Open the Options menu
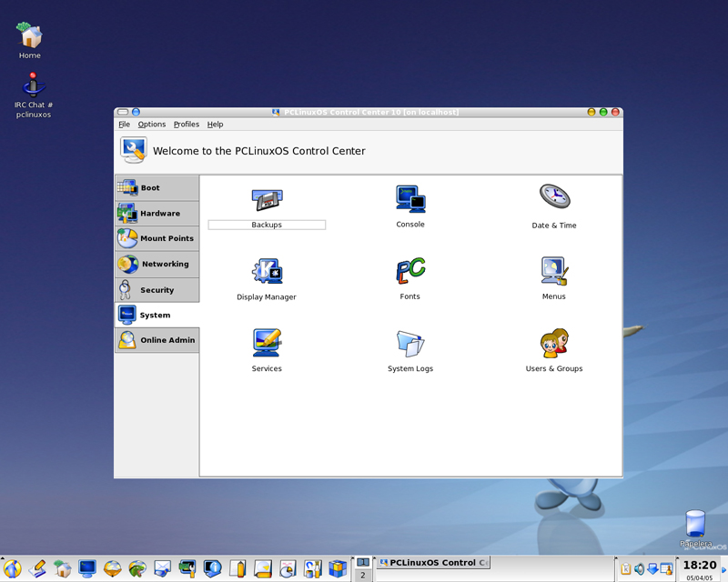728x582 pixels. [152, 125]
